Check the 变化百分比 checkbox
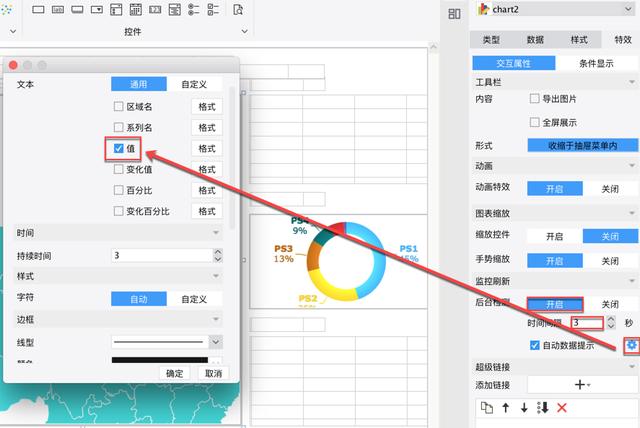Image resolution: width=640 pixels, height=428 pixels. [x=118, y=211]
